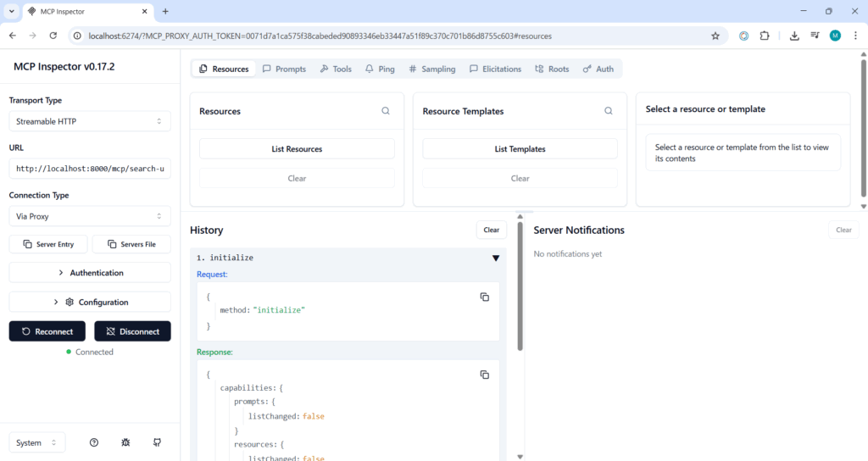Open the browser extensions puzzle icon
Screen dimensions: 868x461
point(765,36)
